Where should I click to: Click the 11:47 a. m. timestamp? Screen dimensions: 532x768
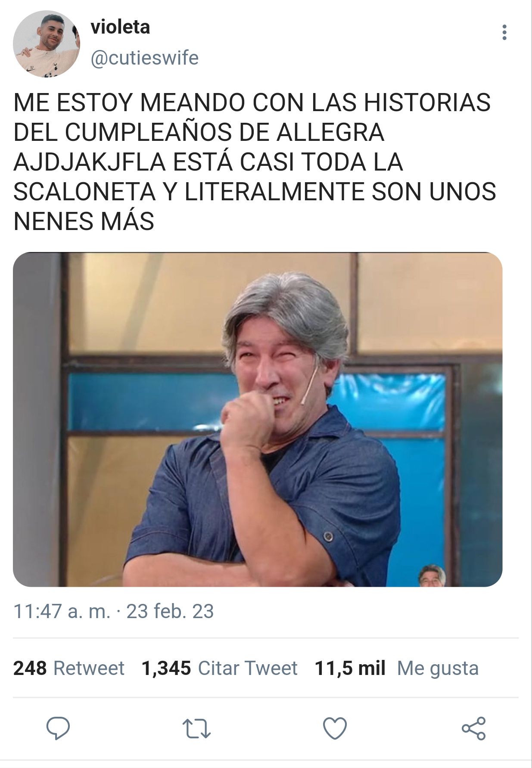tap(62, 611)
